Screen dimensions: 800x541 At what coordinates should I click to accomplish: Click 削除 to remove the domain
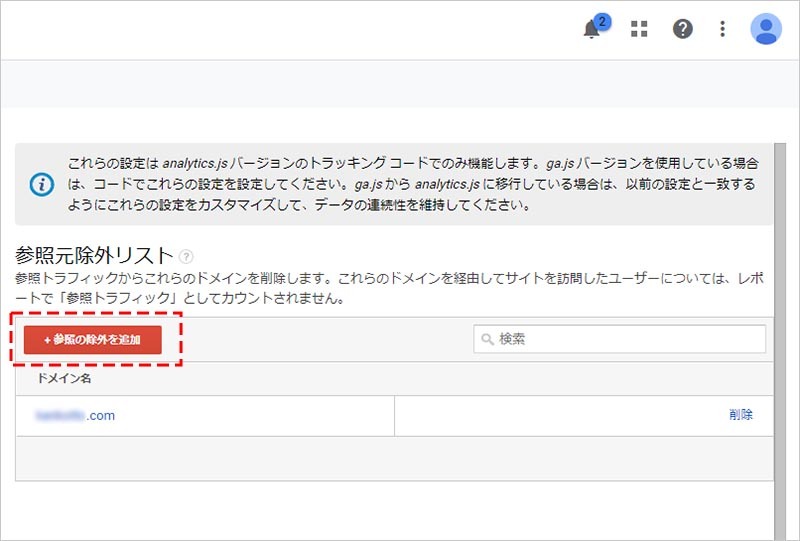point(741,415)
